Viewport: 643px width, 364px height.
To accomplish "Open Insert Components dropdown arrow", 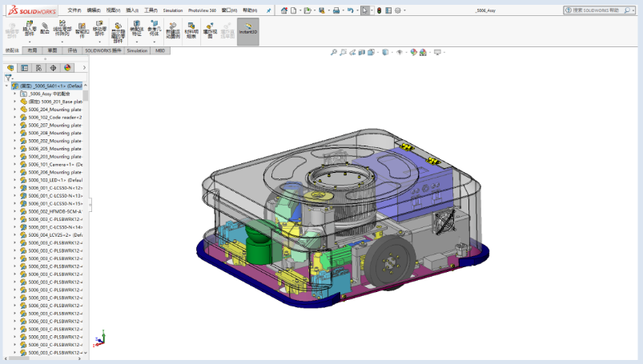I will (x=30, y=42).
